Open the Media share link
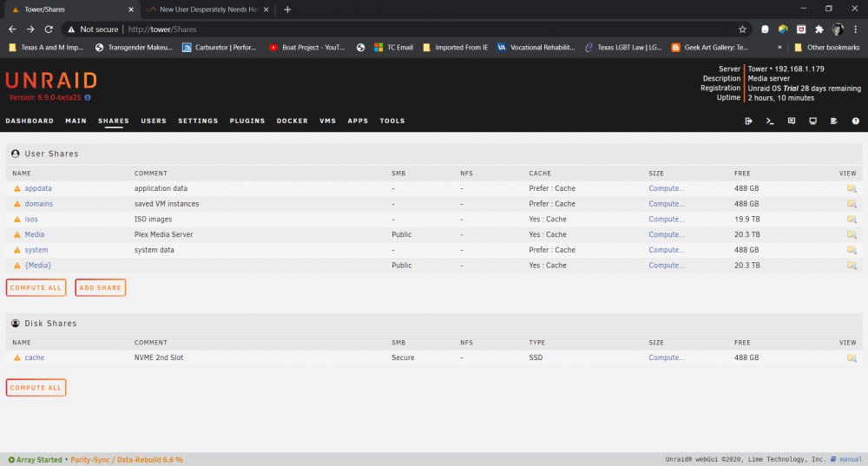This screenshot has width=868, height=466. (x=35, y=234)
